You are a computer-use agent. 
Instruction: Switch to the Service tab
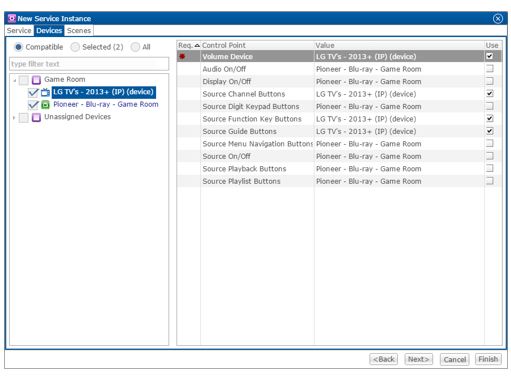click(19, 31)
